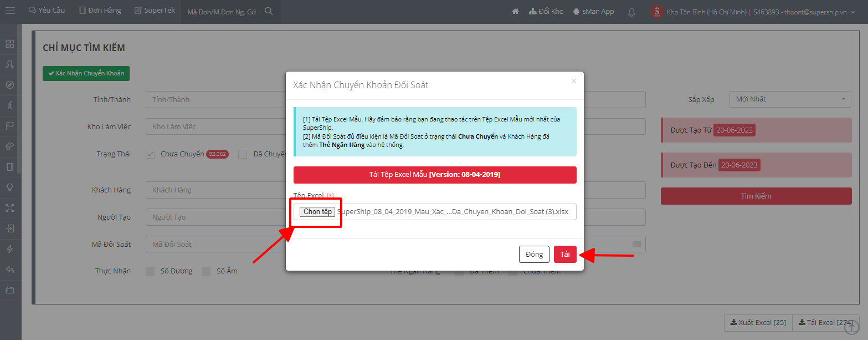Open SuperTek menu
868x340 pixels.
pos(155,11)
